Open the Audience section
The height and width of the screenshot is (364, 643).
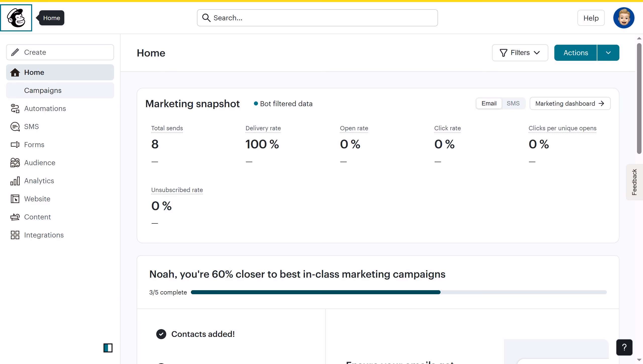point(60,163)
